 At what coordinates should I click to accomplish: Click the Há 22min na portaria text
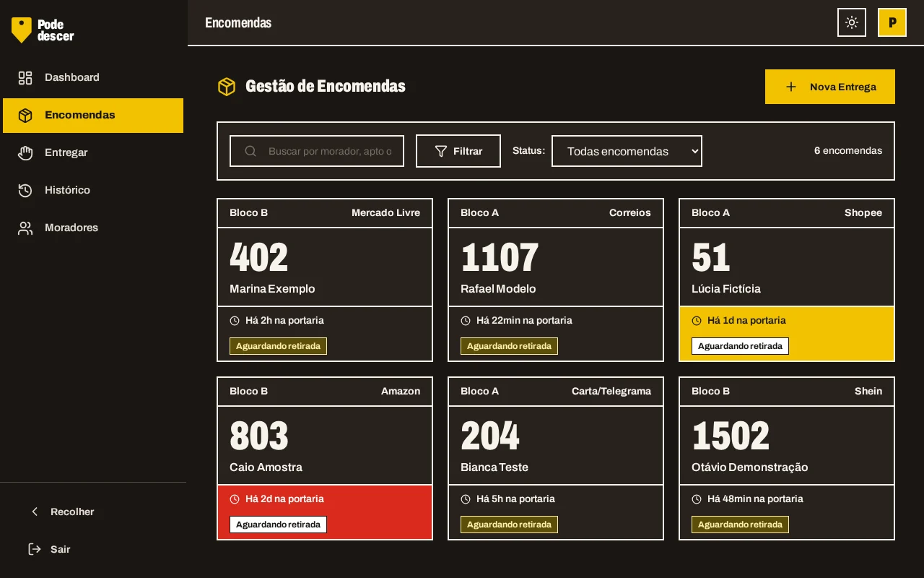[524, 320]
